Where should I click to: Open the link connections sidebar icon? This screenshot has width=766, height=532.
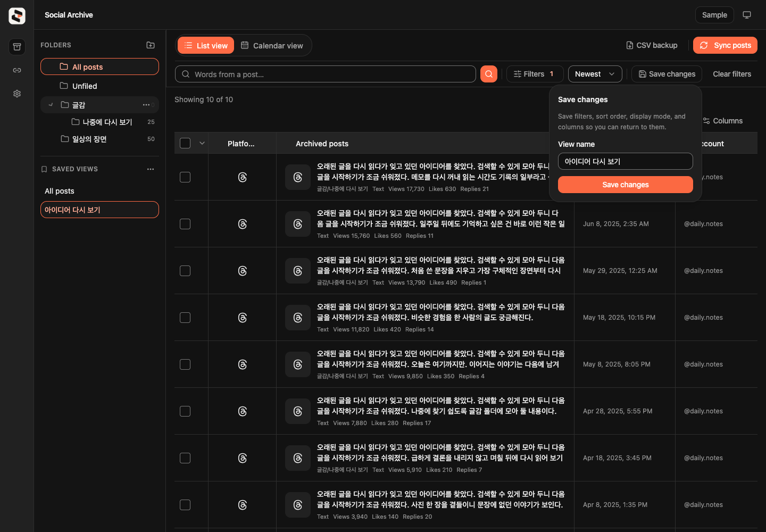(x=17, y=70)
